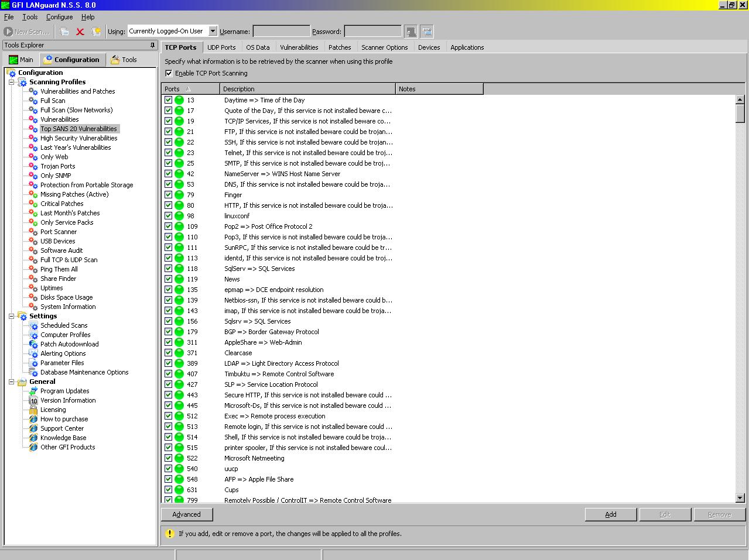Switch to the UDP Ports tab

click(221, 47)
